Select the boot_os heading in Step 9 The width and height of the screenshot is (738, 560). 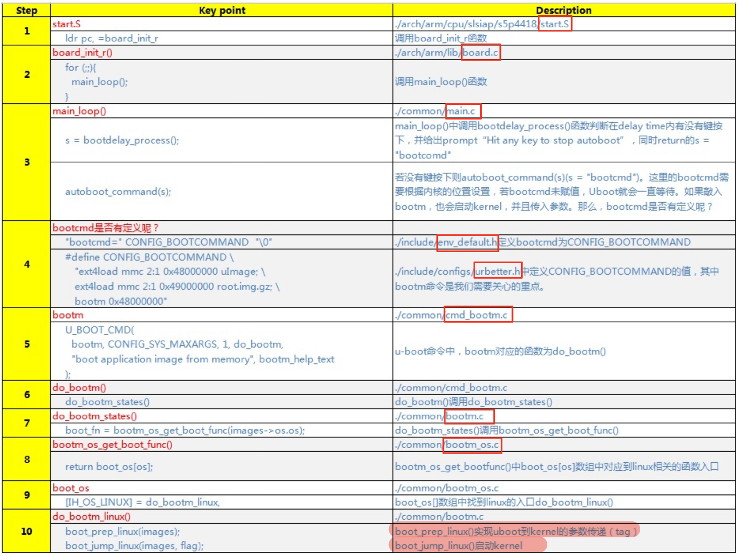(x=70, y=488)
